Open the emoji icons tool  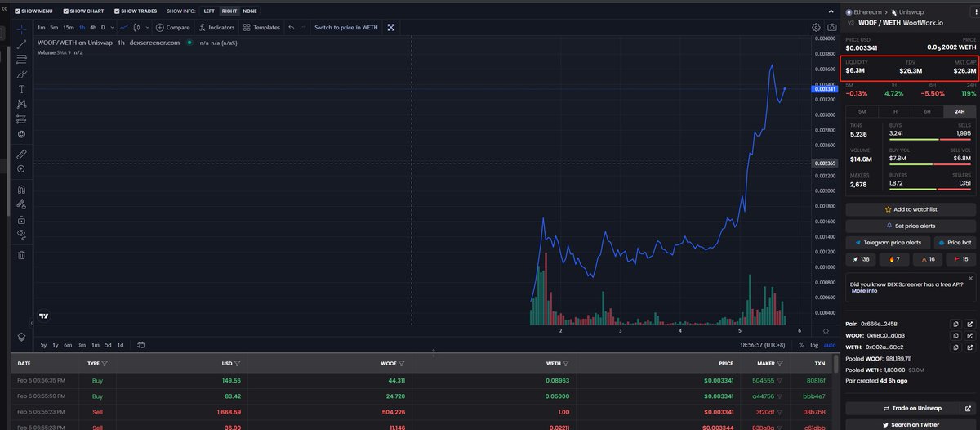[22, 133]
